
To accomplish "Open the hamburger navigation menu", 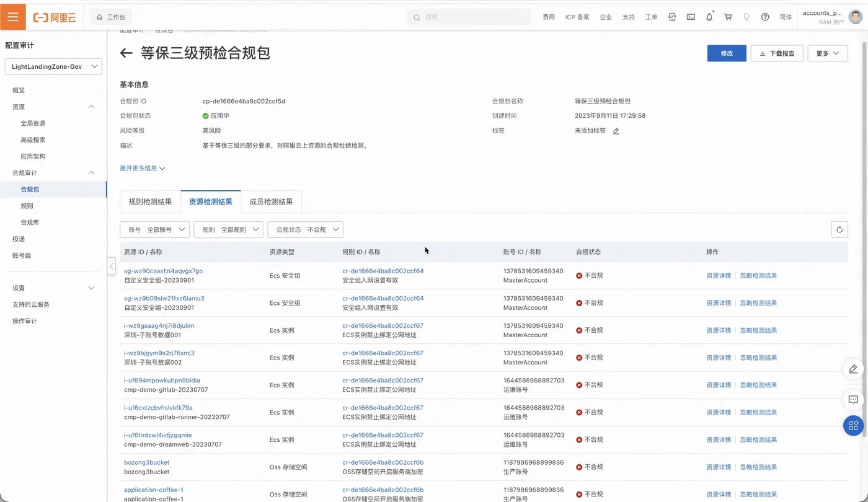I will [13, 17].
